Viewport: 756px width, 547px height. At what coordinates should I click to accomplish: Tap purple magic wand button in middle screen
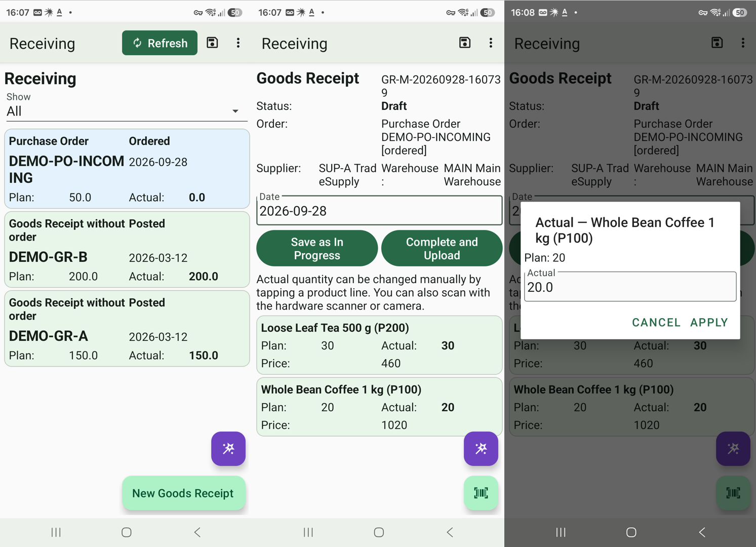pos(481,448)
